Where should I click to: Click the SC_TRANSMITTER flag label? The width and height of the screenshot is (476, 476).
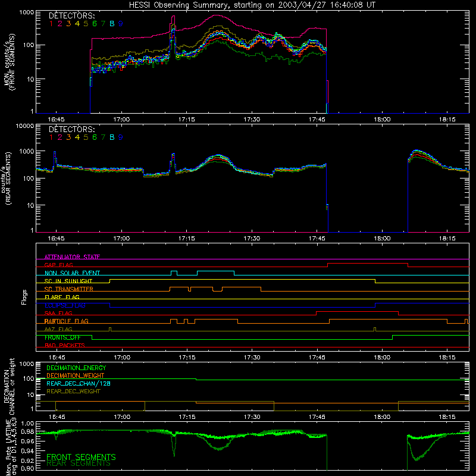coord(69,289)
